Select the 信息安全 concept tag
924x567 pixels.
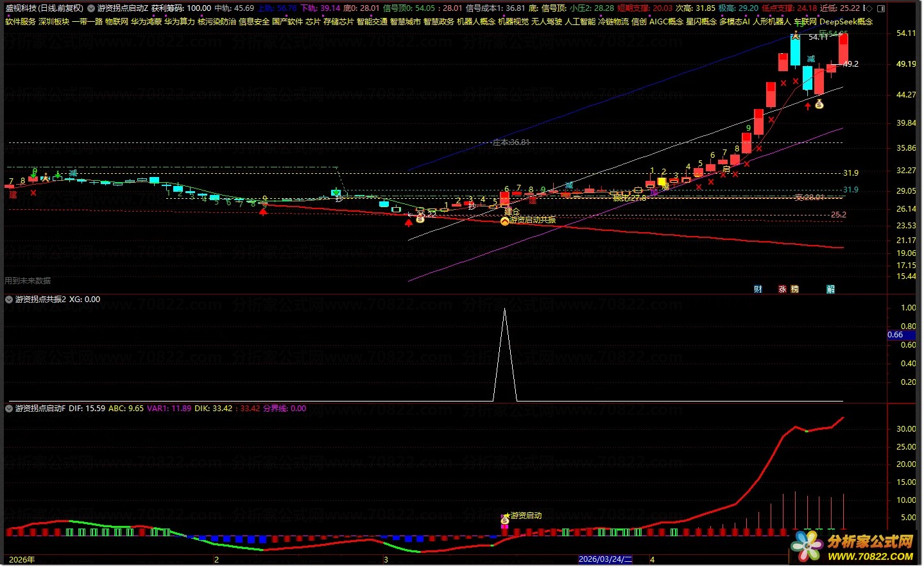tap(254, 21)
